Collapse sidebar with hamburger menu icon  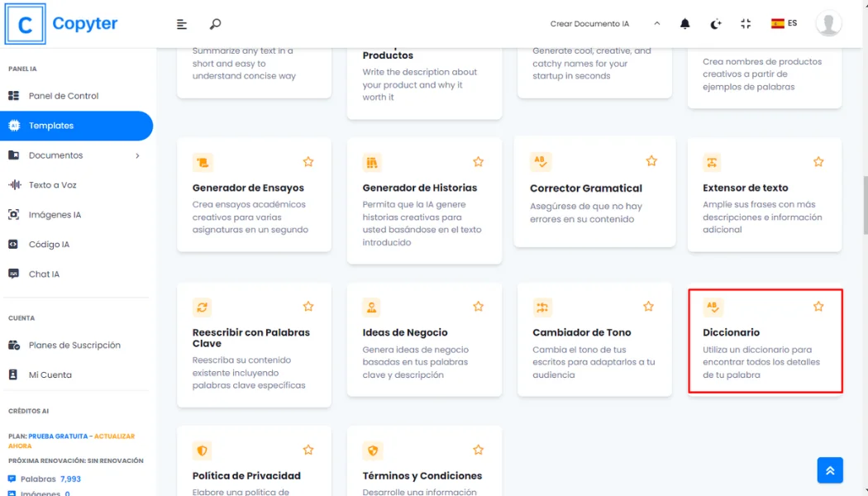(182, 24)
